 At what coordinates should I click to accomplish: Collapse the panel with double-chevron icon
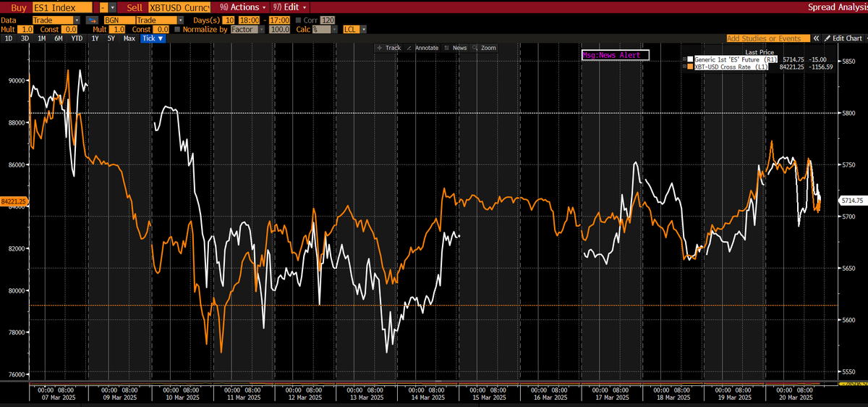pyautogui.click(x=816, y=38)
